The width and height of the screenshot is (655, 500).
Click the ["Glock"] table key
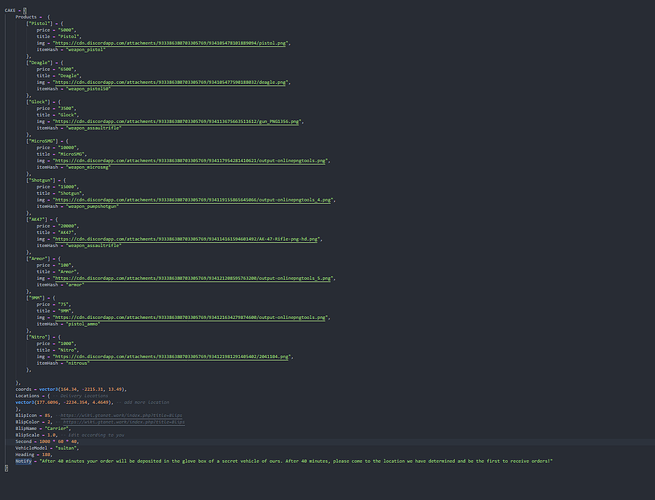[x=38, y=102]
